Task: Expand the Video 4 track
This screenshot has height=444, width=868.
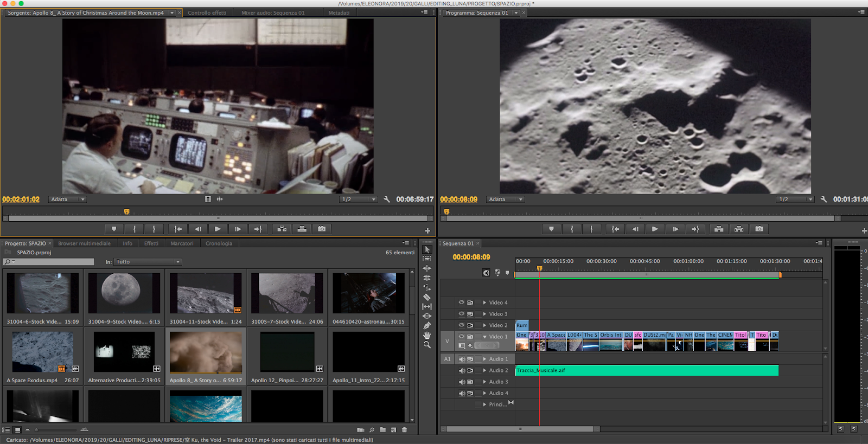Action: (x=484, y=303)
